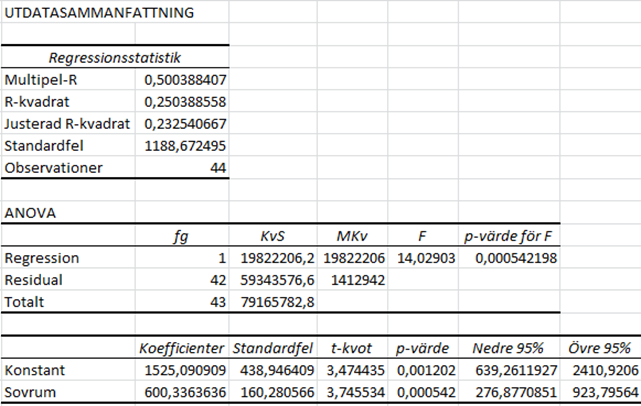This screenshot has width=641, height=406.
Task: Select the Justerad R-kvadrat label cell
Action: pyautogui.click(x=66, y=124)
